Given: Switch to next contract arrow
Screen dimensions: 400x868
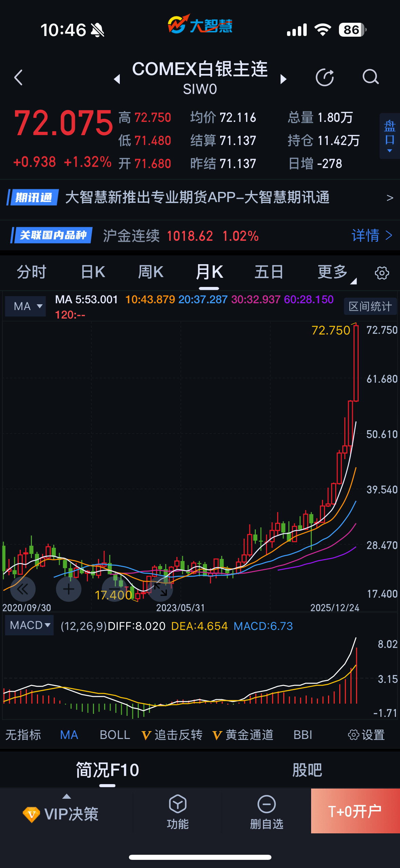Looking at the screenshot, I should (283, 79).
